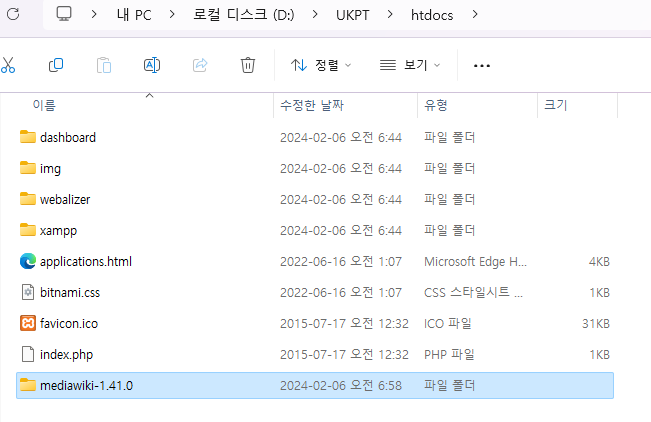Viewport: 651px width, 422px height.
Task: Select the bitnami.css file name
Action: (x=70, y=292)
